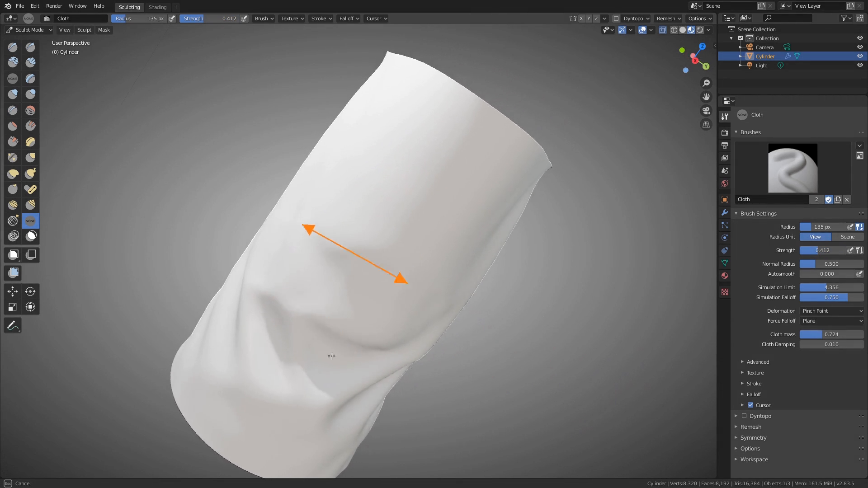Click the View menu in top bar

click(64, 30)
